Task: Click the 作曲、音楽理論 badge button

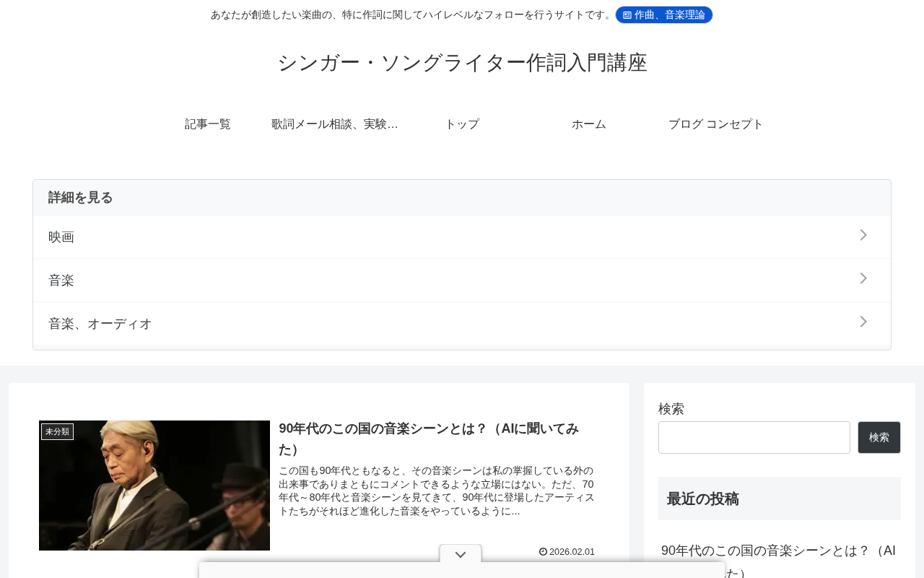Action: click(663, 14)
